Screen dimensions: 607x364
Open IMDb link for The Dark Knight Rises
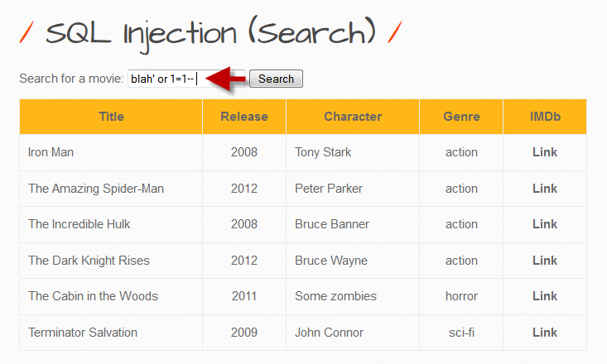[x=545, y=261]
